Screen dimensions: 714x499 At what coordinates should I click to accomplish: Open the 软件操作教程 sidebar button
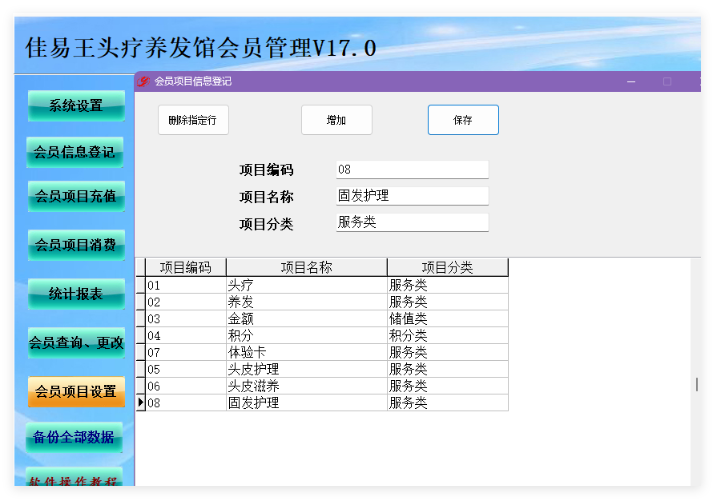point(74,477)
